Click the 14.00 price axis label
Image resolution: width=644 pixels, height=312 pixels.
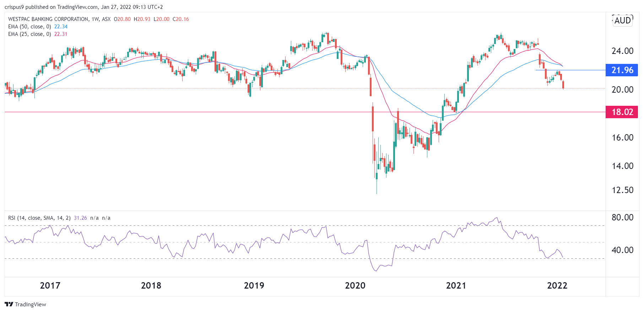(622, 166)
